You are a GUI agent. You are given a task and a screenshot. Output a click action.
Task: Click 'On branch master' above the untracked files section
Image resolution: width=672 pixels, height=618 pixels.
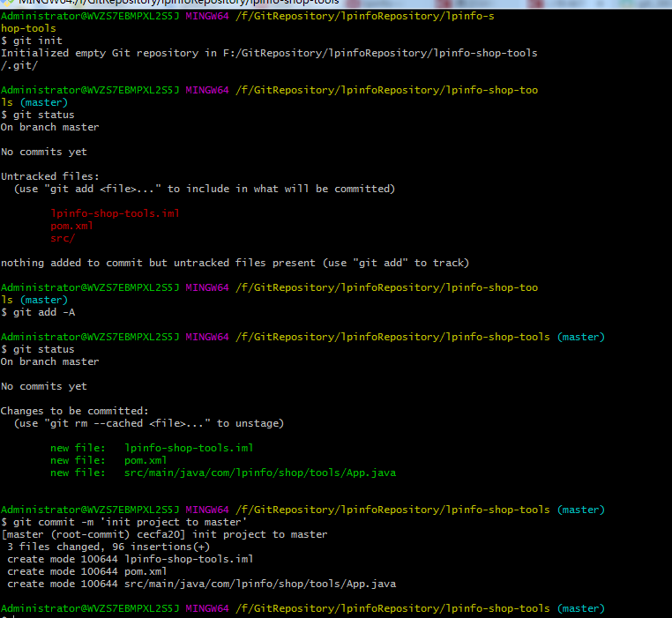pos(49,127)
